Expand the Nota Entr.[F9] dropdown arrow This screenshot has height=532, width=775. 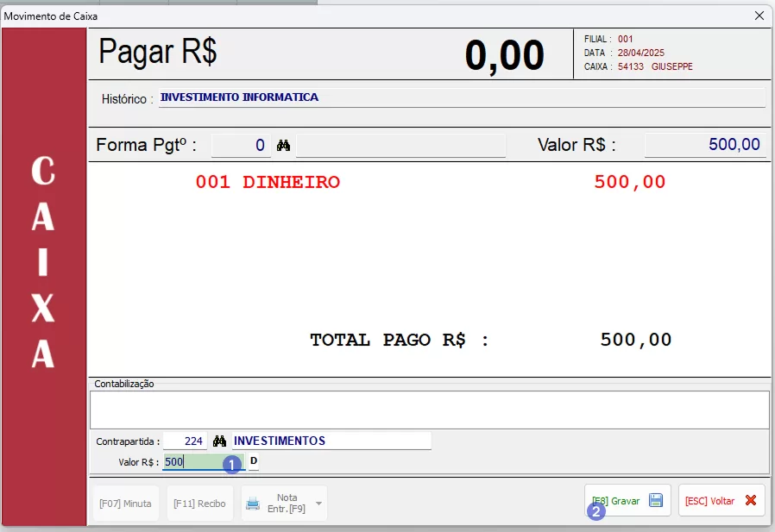[318, 504]
